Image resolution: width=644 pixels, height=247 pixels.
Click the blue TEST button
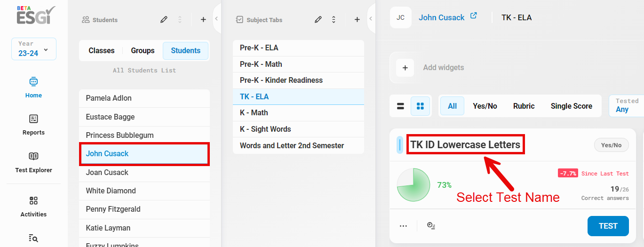tap(608, 226)
